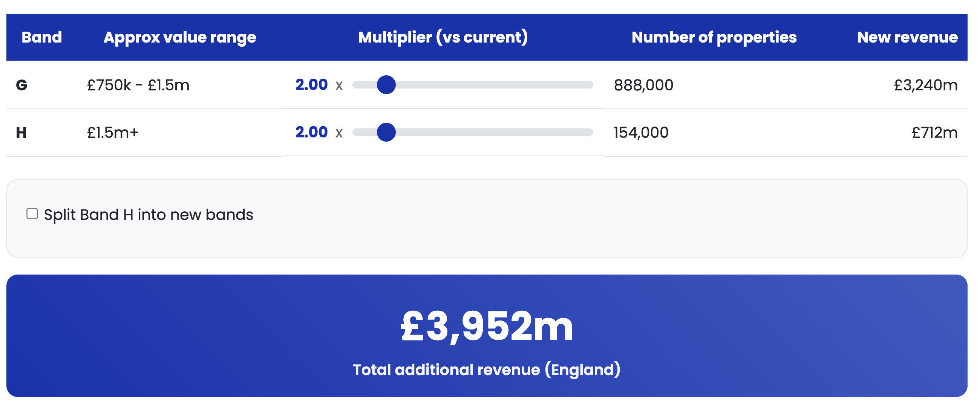The height and width of the screenshot is (409, 980).
Task: Tick the Split Band H checkbox
Action: pos(32,214)
